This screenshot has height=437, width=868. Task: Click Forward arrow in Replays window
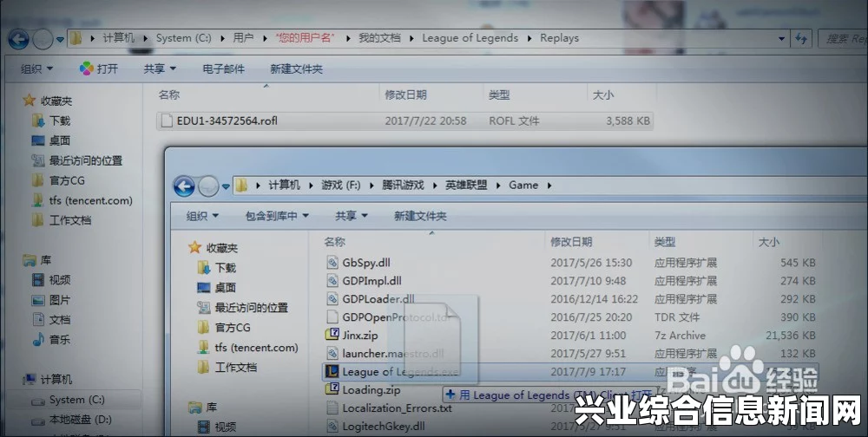coord(43,40)
